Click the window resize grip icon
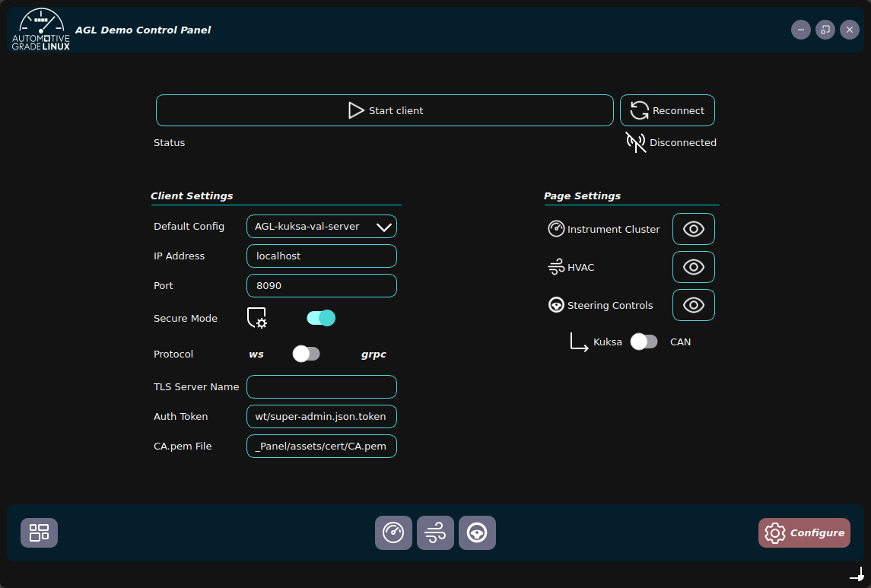 (857, 574)
